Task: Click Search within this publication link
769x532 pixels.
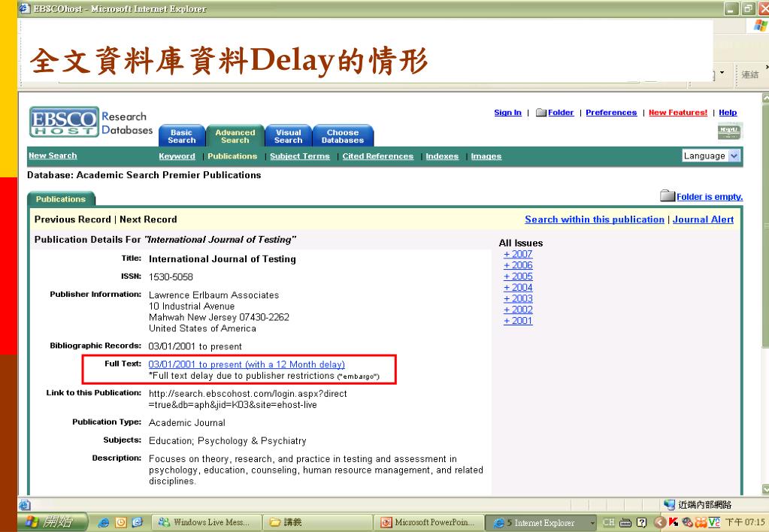Action: pos(595,219)
